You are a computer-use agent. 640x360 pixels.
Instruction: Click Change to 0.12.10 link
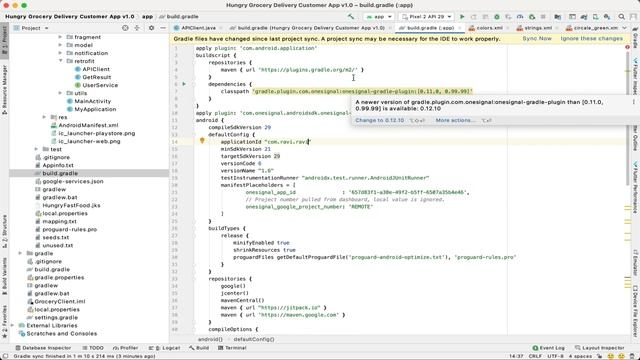tap(380, 120)
